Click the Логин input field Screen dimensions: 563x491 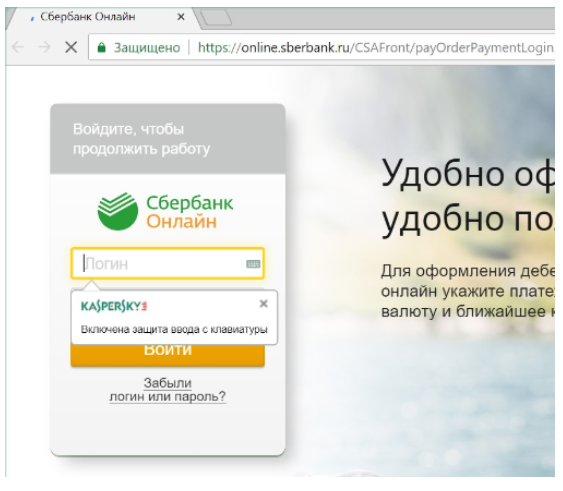(x=168, y=264)
